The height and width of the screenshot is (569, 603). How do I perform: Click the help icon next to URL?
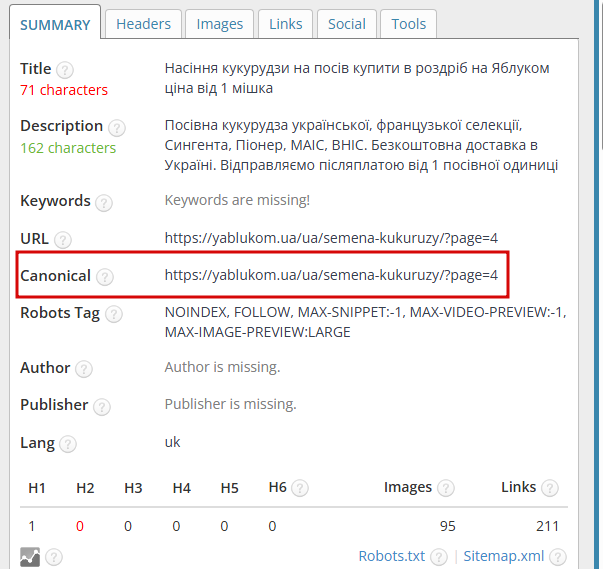(63, 240)
